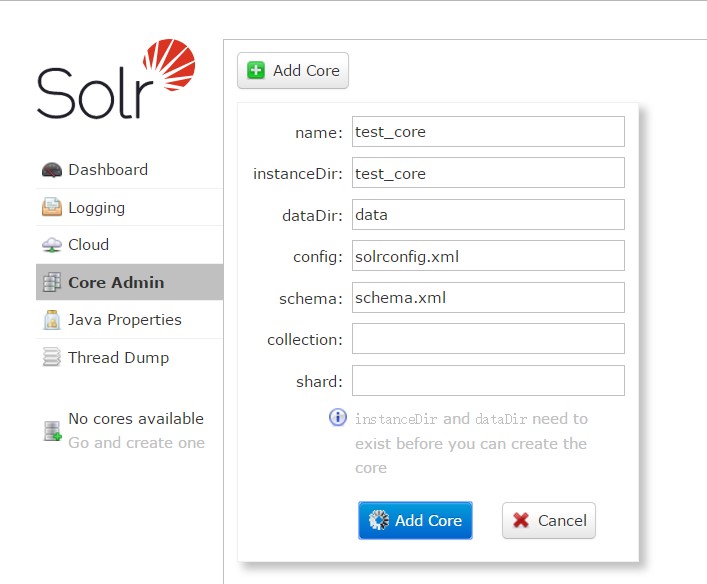Click the 'instanceDir:' field label
707x584 pixels.
click(x=298, y=174)
